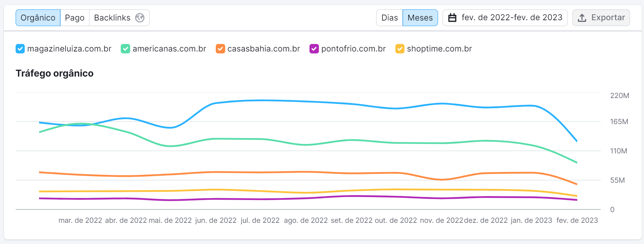Screen dimensions: 644x244
Task: Click the calendar icon in date picker
Action: click(x=452, y=18)
